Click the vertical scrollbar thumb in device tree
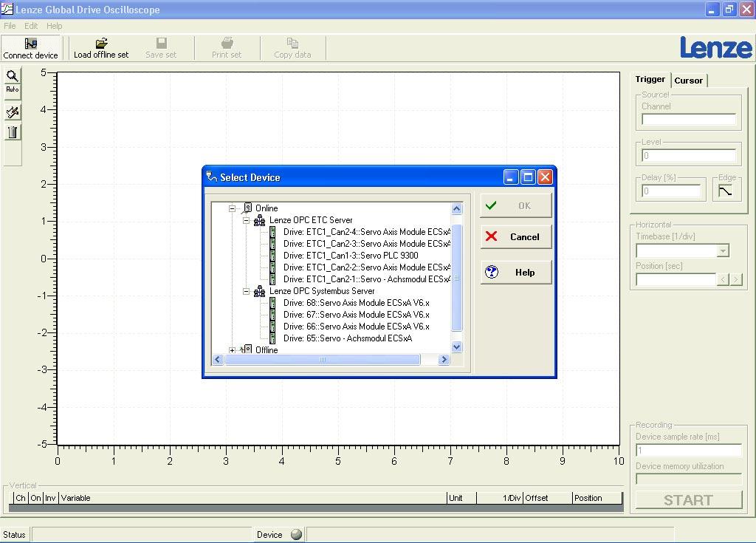The height and width of the screenshot is (543, 756). click(x=456, y=278)
